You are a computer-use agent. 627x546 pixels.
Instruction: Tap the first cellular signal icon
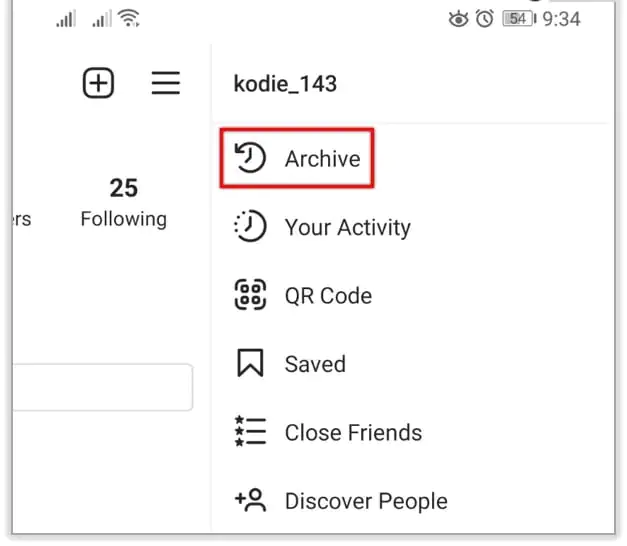pyautogui.click(x=66, y=19)
